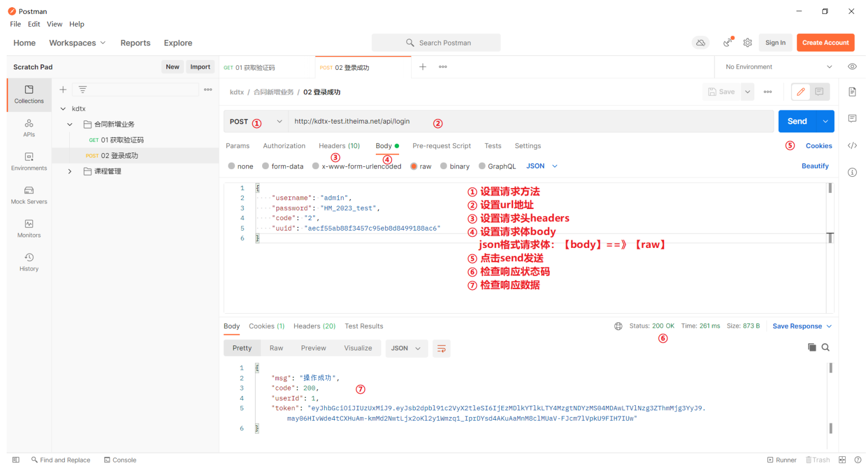Open collections panel more options (three dots)
This screenshot has height=468, width=868.
point(208,89)
